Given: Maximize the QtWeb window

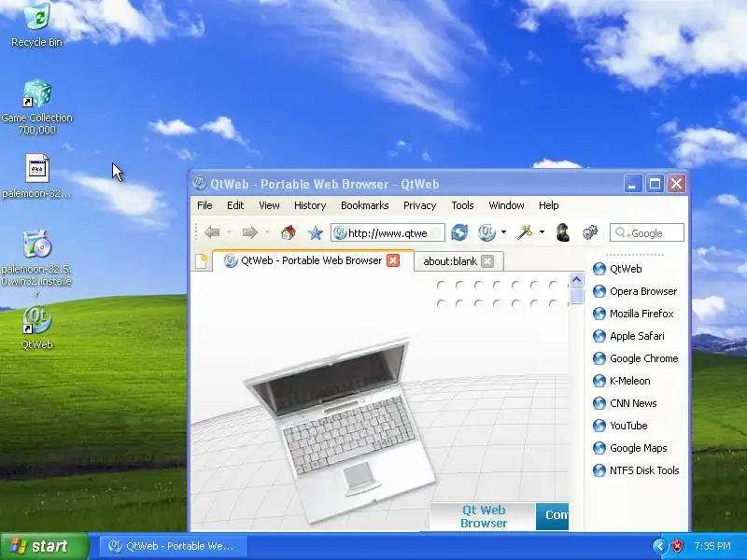Looking at the screenshot, I should pyautogui.click(x=655, y=184).
